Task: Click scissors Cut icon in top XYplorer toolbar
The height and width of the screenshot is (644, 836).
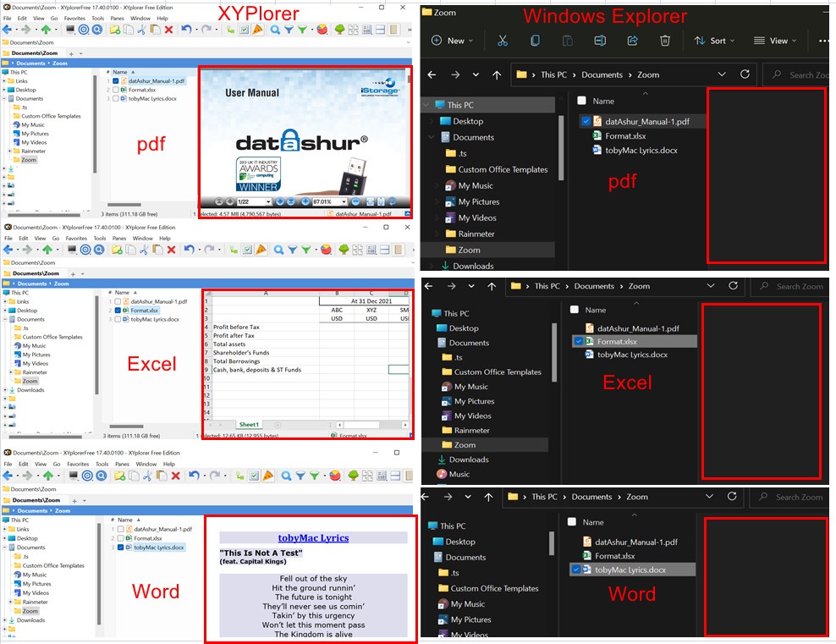Action: coord(141,30)
